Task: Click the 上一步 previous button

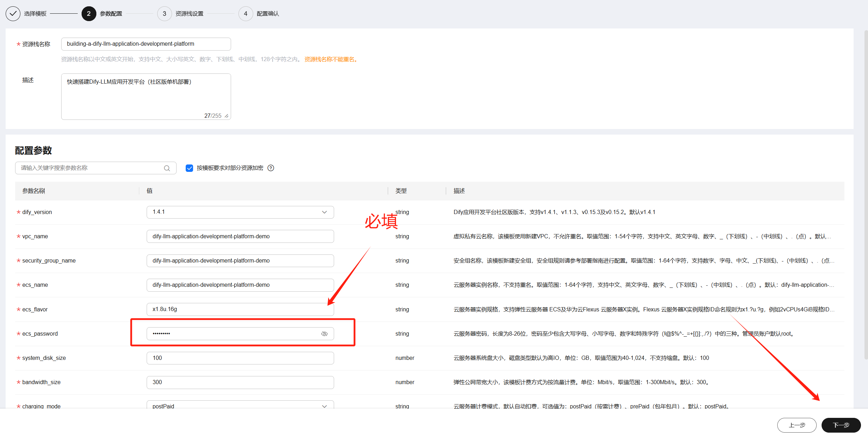Action: (797, 425)
